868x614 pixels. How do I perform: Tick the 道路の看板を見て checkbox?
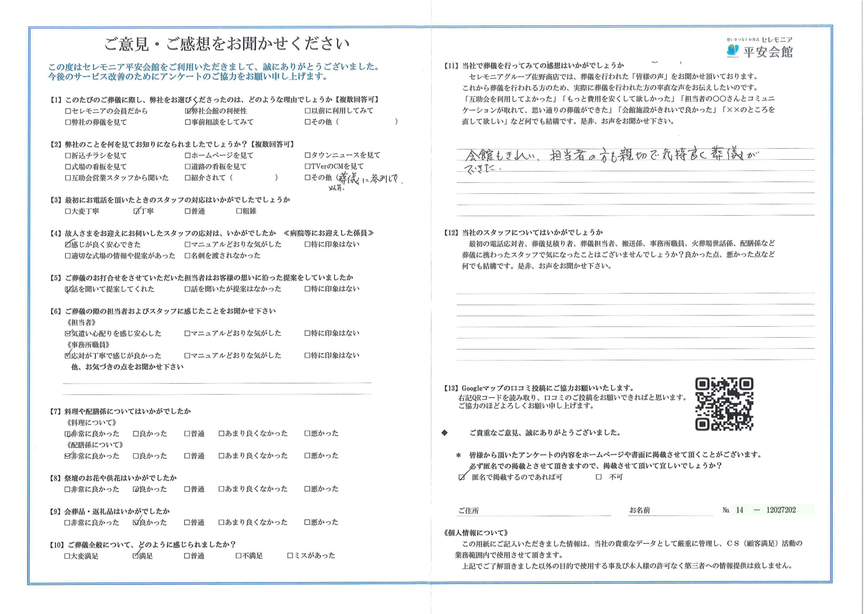188,166
